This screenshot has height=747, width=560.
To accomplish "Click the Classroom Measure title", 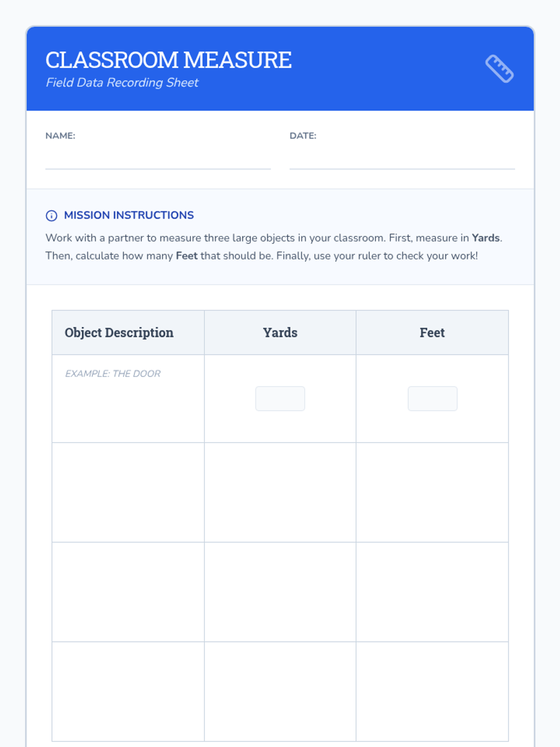I will (168, 60).
